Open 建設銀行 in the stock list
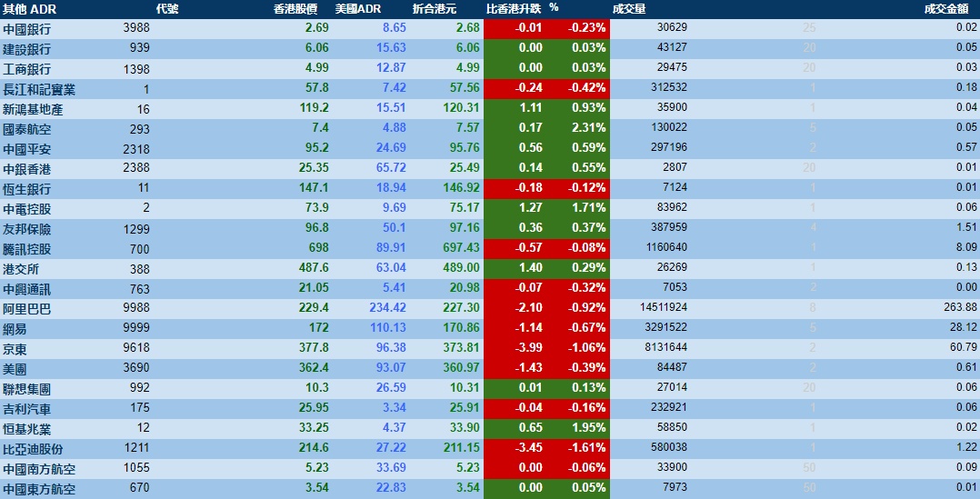 point(27,48)
